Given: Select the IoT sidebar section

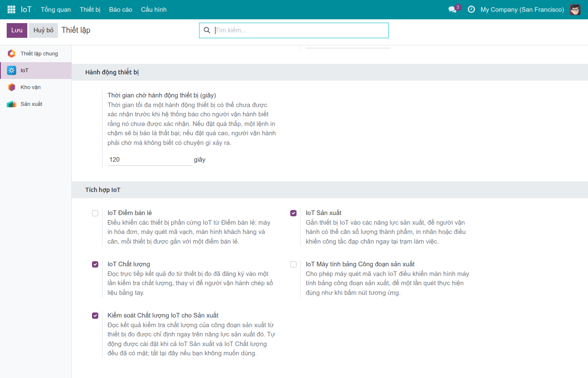Looking at the screenshot, I should pos(36,71).
